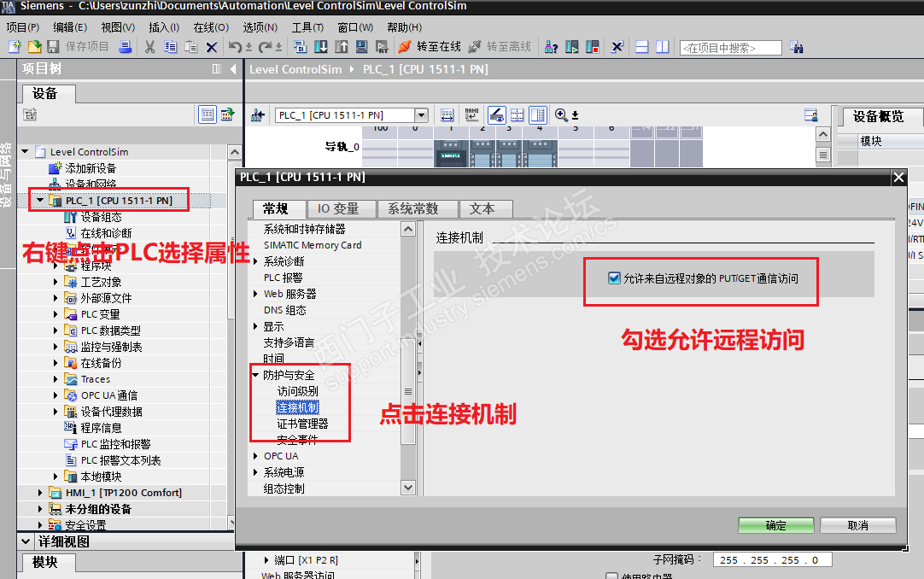
Task: Click the 子网掩码 255.255.255.0 field
Action: tap(772, 560)
